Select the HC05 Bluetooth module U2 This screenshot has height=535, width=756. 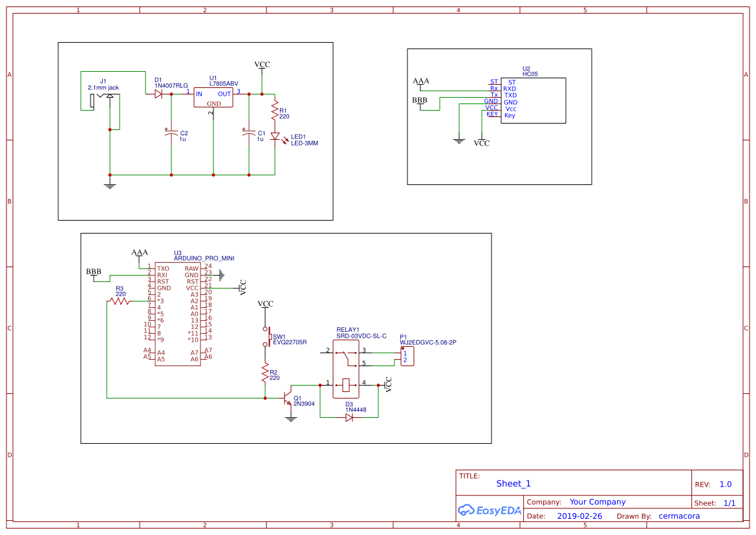(x=534, y=99)
